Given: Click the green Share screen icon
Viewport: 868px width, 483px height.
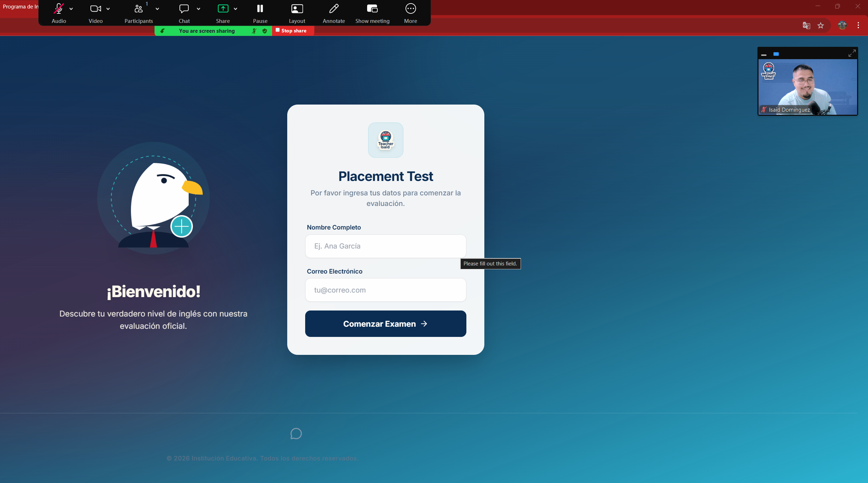Looking at the screenshot, I should (223, 9).
